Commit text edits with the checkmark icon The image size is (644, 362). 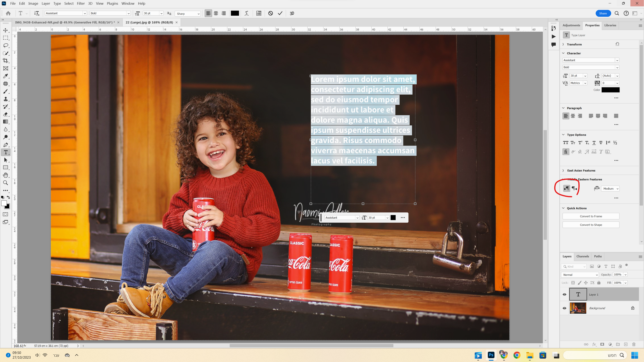tap(280, 13)
